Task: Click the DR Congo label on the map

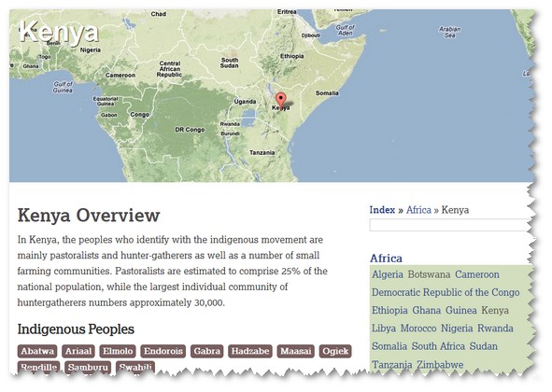Action: coord(190,130)
